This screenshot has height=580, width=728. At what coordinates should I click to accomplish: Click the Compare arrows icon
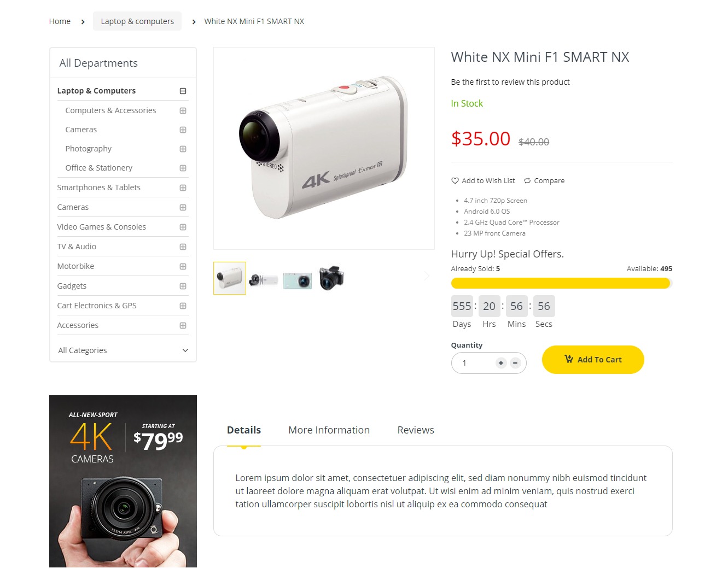coord(527,181)
